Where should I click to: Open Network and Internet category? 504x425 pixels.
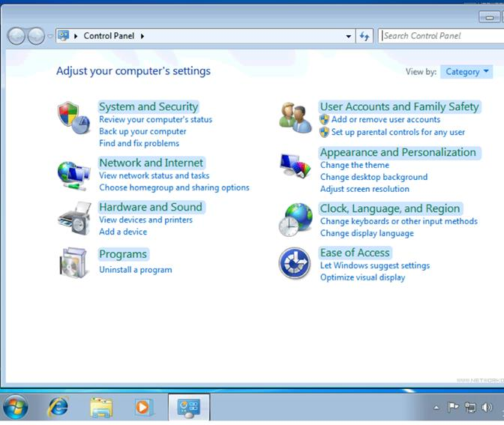click(151, 163)
